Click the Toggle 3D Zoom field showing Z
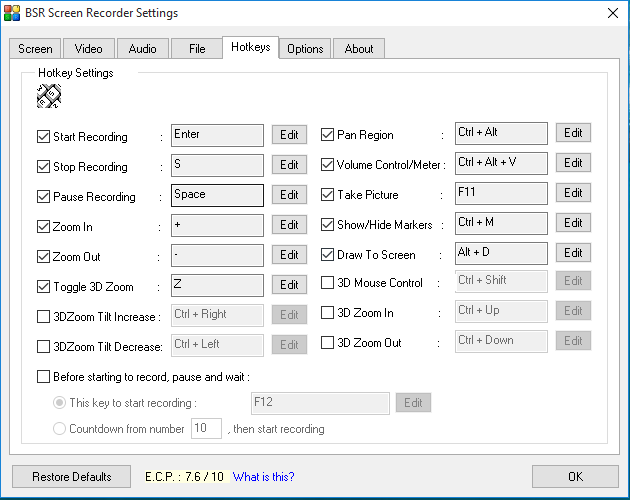Viewport: 630px width, 500px height. [217, 285]
